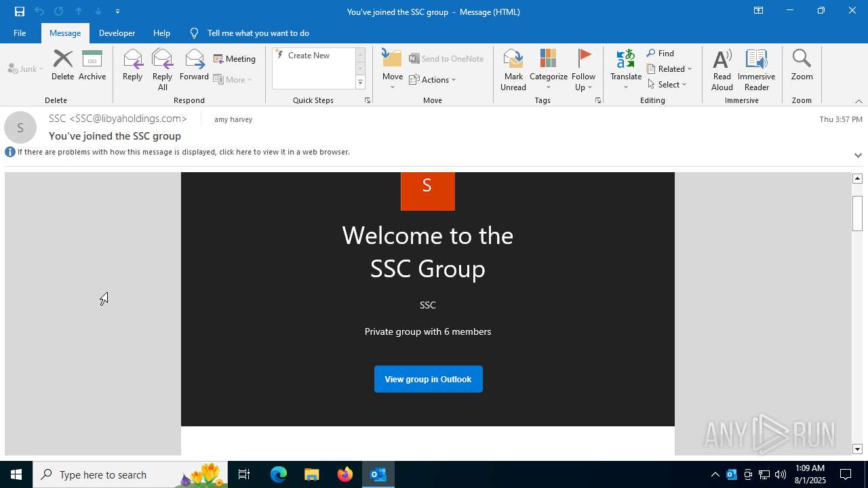Open the File menu
Screen dimensions: 868x488
[20, 33]
